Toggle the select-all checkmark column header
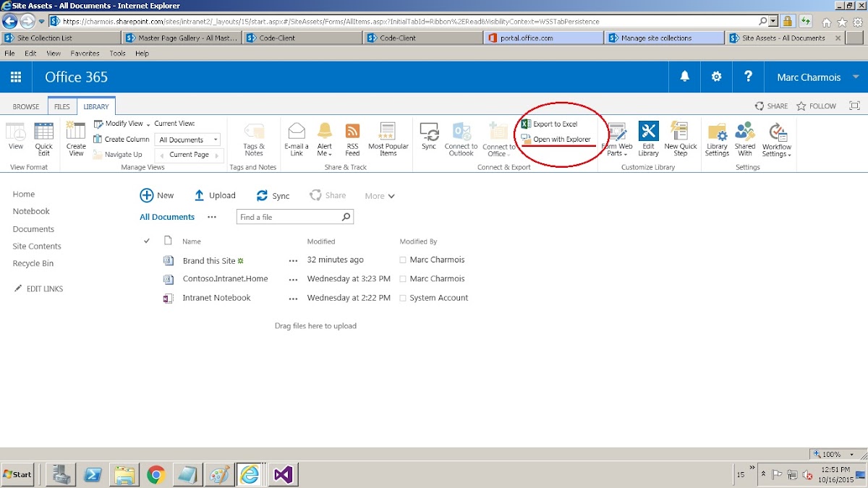Viewport: 868px width, 488px height. click(147, 241)
